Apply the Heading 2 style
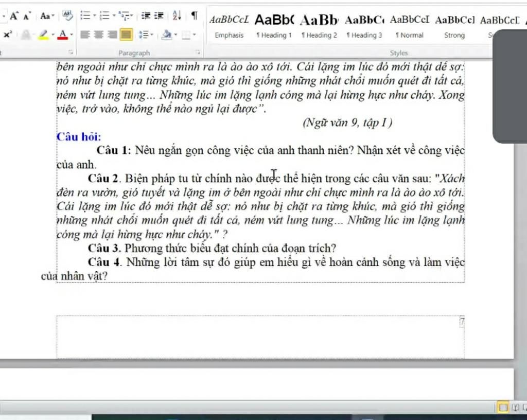 click(x=319, y=27)
